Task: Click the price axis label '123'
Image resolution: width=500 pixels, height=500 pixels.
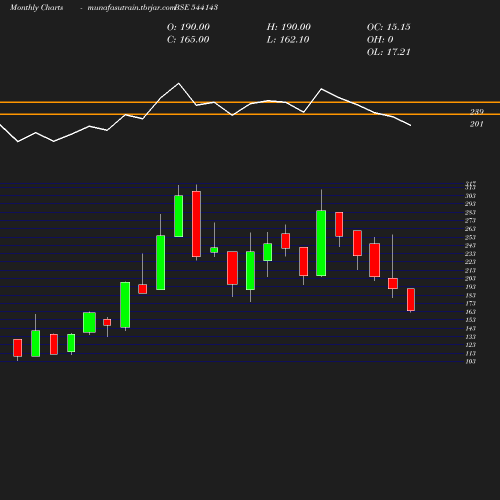Action: 470,345
